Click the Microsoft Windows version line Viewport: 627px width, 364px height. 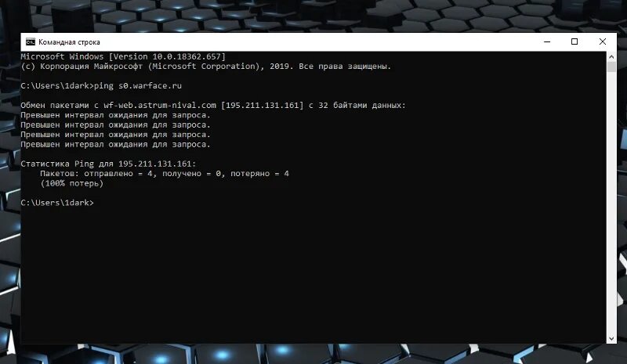tap(123, 56)
